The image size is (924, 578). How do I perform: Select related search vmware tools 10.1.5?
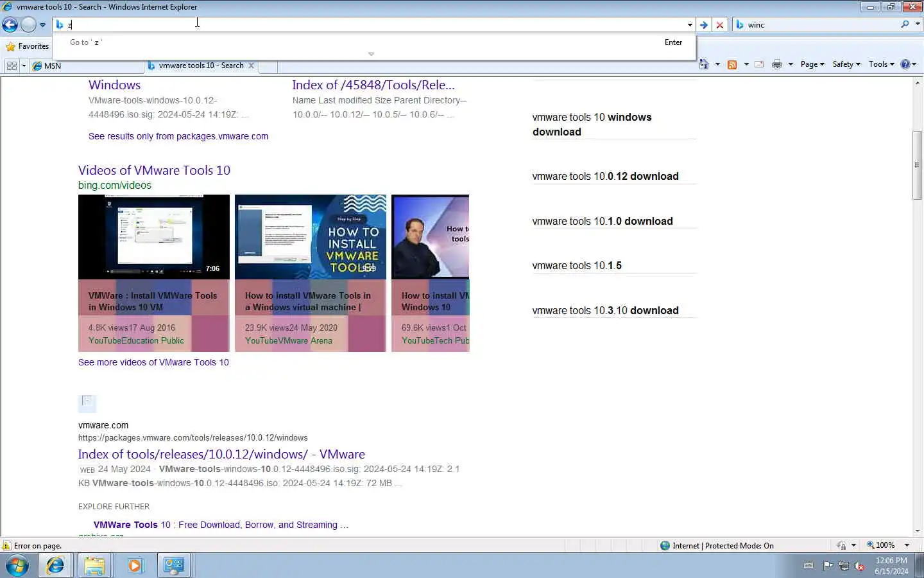coord(577,265)
